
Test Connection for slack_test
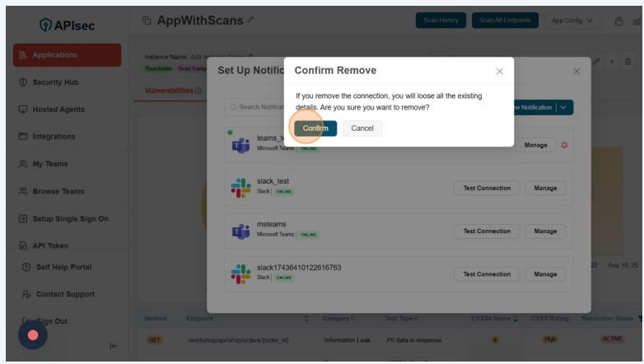[x=486, y=188]
